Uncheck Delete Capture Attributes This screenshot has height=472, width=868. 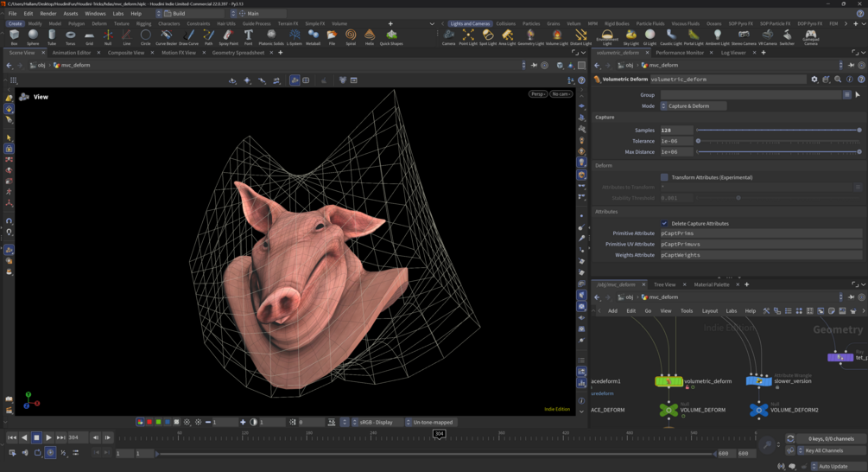[664, 223]
